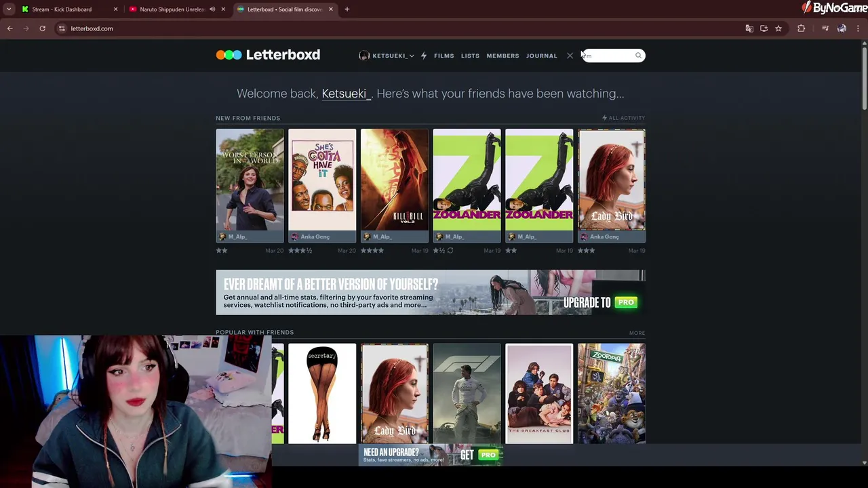Screen dimensions: 868x488
Task: Open the Chrome profile avatar
Action: point(842,28)
